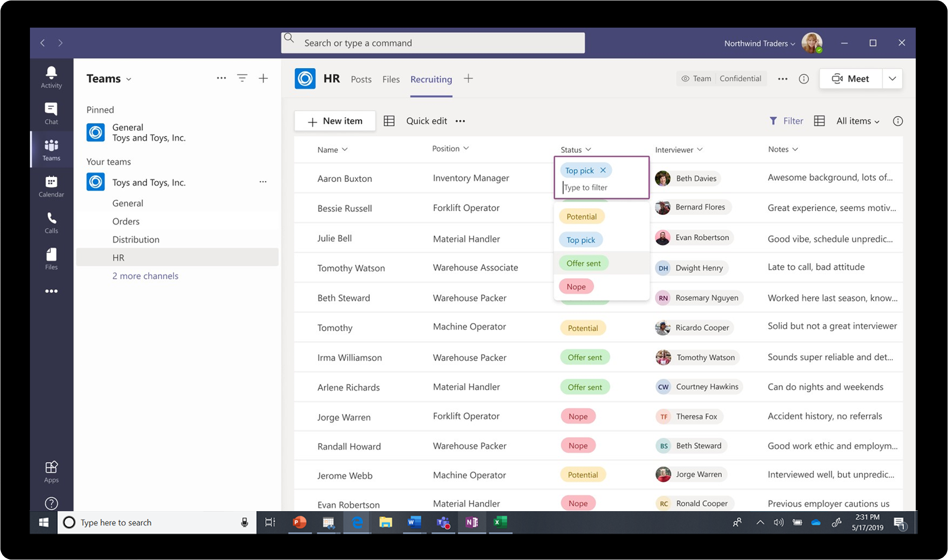The height and width of the screenshot is (560, 948).
Task: Expand the Northwind Traders account menu
Action: 759,43
